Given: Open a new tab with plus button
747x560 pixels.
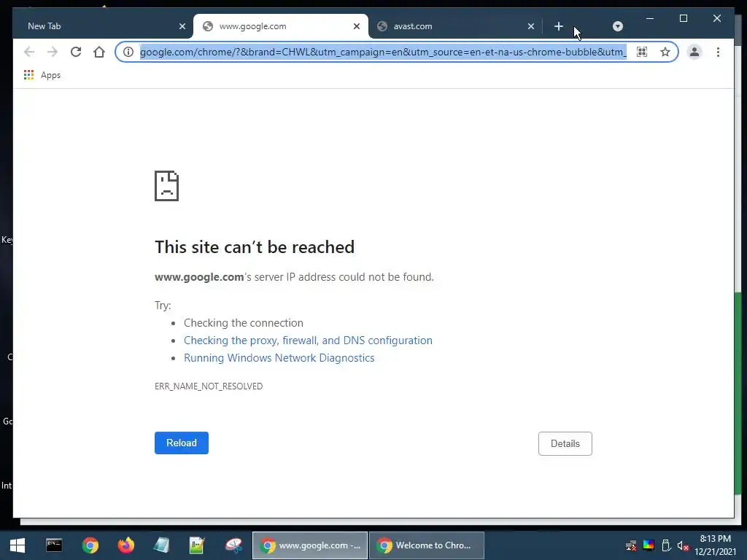Looking at the screenshot, I should (559, 26).
